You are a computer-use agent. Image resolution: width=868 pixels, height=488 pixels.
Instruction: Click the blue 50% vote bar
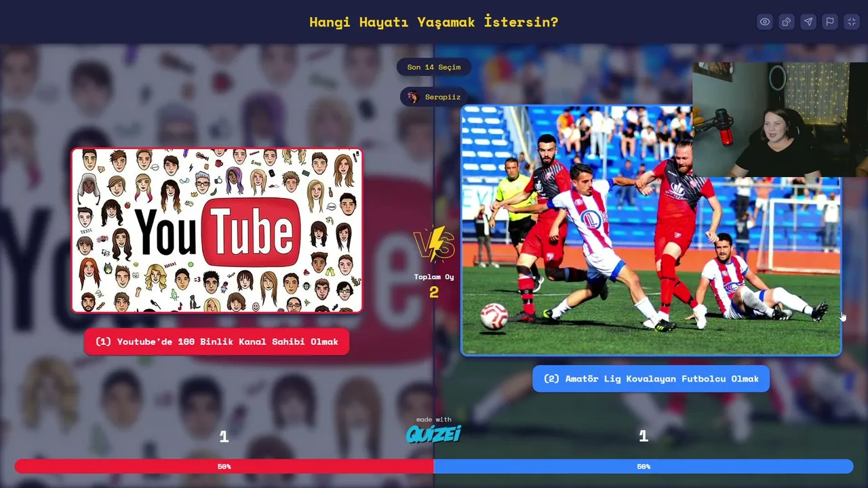pos(644,466)
